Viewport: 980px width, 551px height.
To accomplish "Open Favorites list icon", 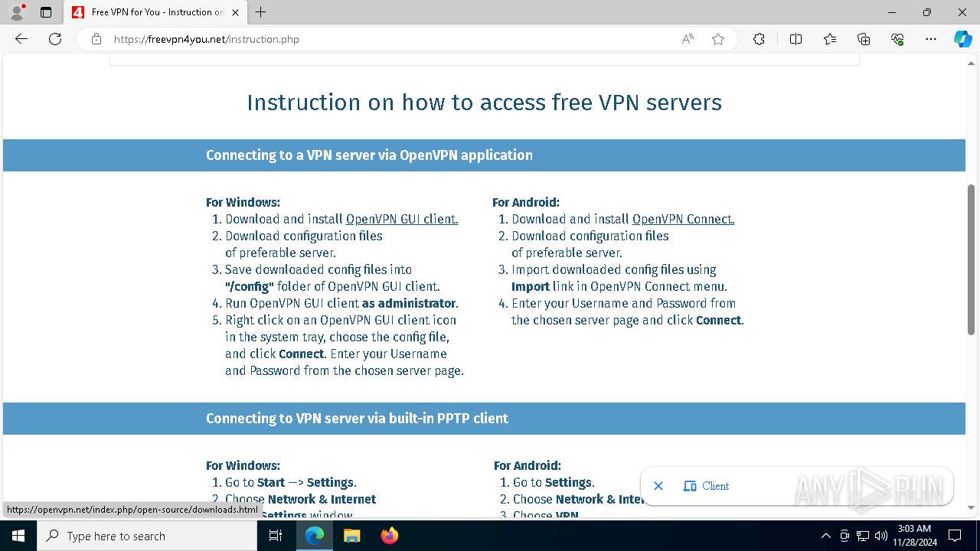I will pyautogui.click(x=830, y=39).
